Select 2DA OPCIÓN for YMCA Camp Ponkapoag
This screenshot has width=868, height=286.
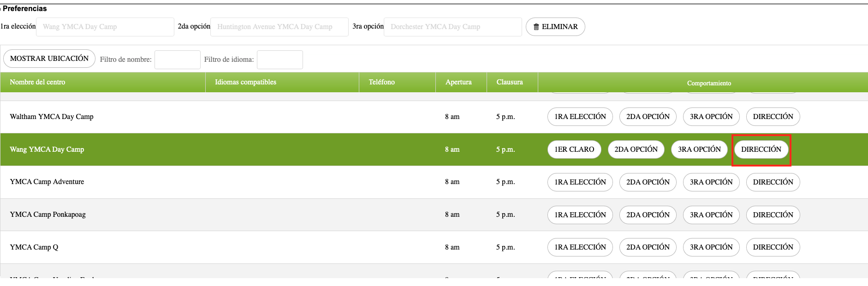648,215
